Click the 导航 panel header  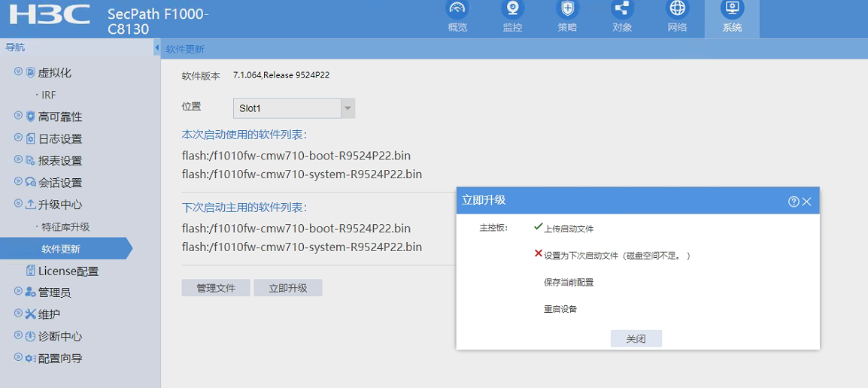pyautogui.click(x=15, y=47)
